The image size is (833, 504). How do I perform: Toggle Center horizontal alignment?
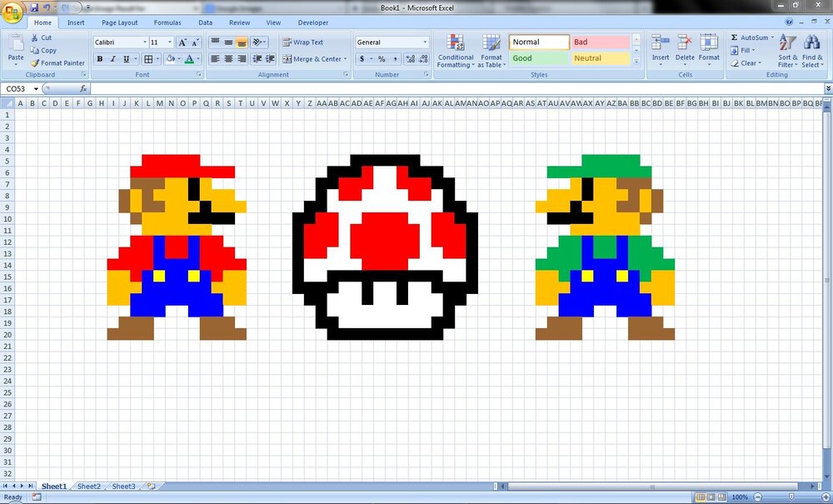[x=228, y=59]
